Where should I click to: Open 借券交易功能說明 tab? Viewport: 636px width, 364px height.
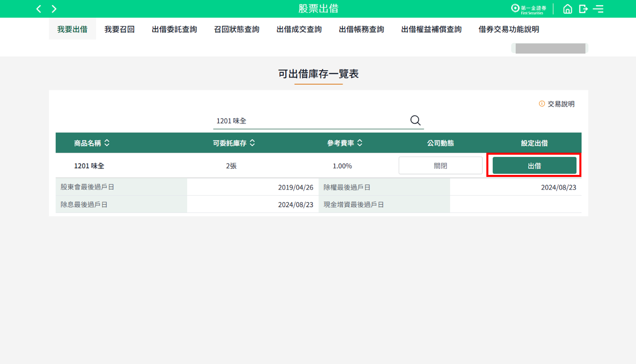509,30
